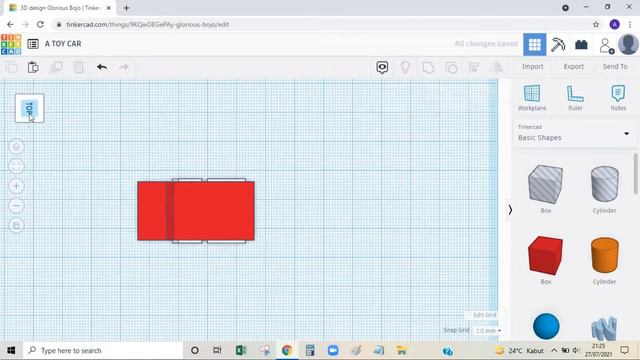Open the Bricks mode icon
This screenshot has width=640, height=360.
click(581, 44)
